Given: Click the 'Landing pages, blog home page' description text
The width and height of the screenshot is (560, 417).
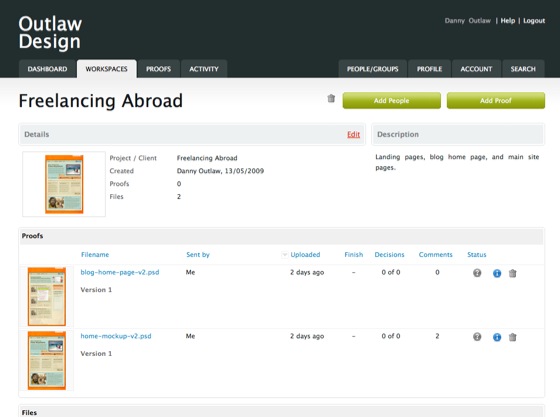Looking at the screenshot, I should tap(457, 162).
